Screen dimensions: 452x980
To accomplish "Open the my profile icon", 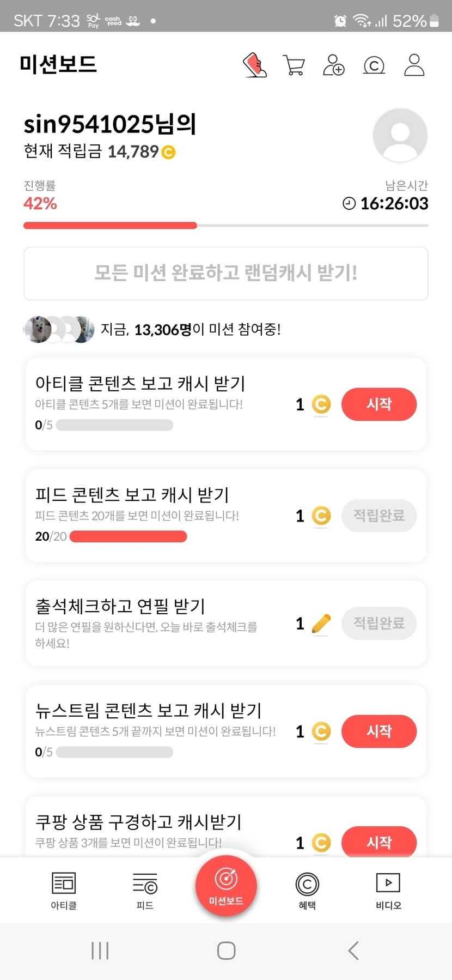I will click(414, 65).
